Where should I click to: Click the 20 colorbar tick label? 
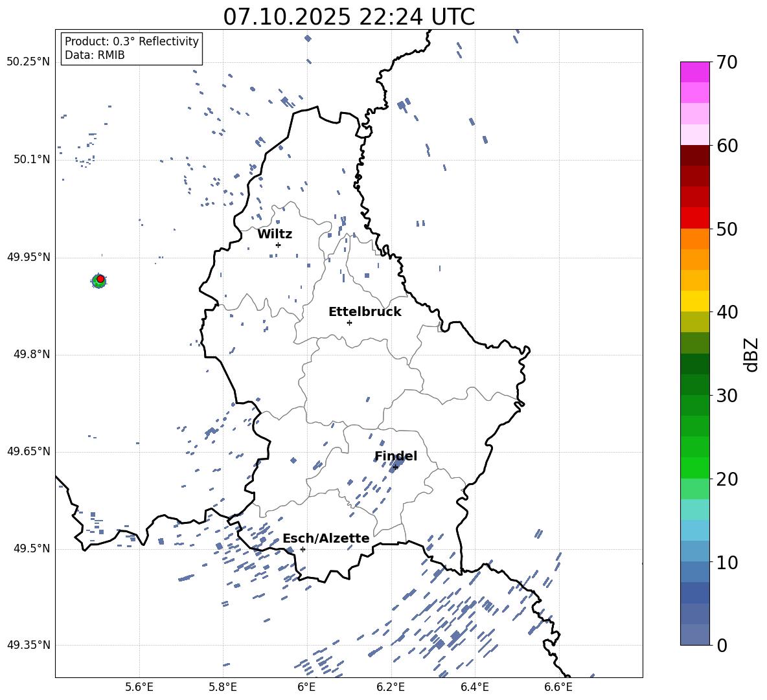pyautogui.click(x=727, y=479)
